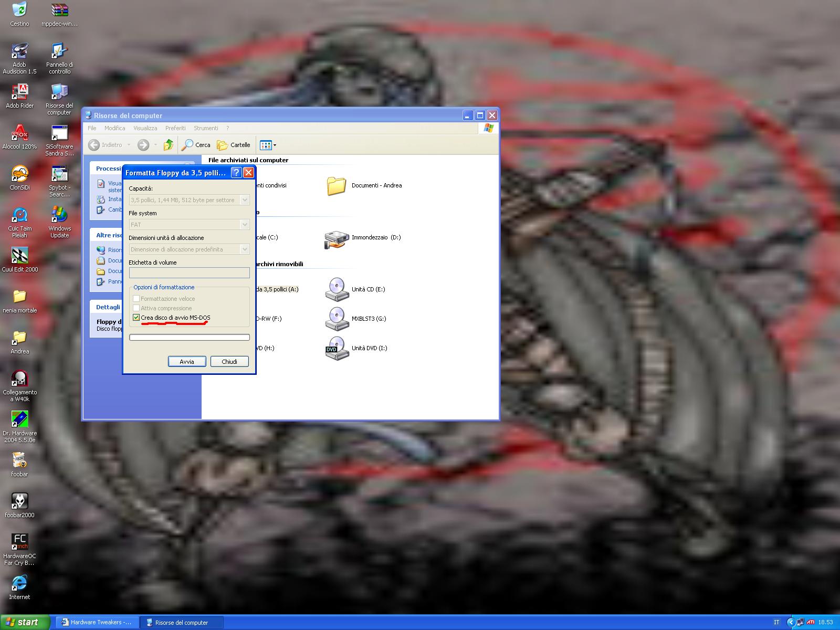This screenshot has width=840, height=630.
Task: Expand hidden tray icons arrow
Action: [791, 623]
